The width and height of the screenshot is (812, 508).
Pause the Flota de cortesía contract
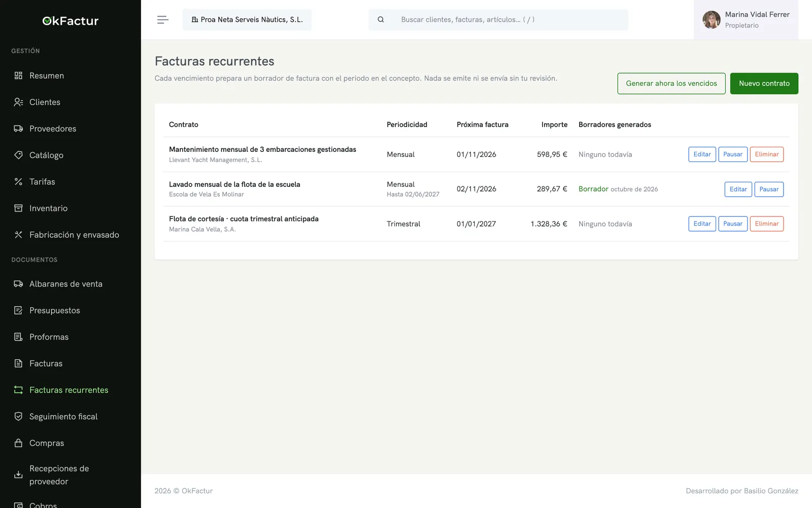732,224
